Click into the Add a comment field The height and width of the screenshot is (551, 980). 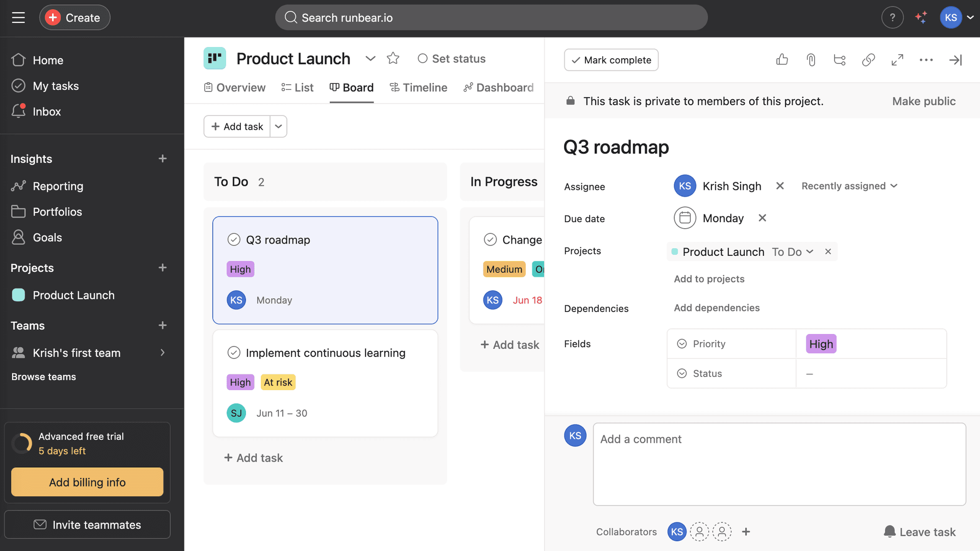click(x=779, y=464)
